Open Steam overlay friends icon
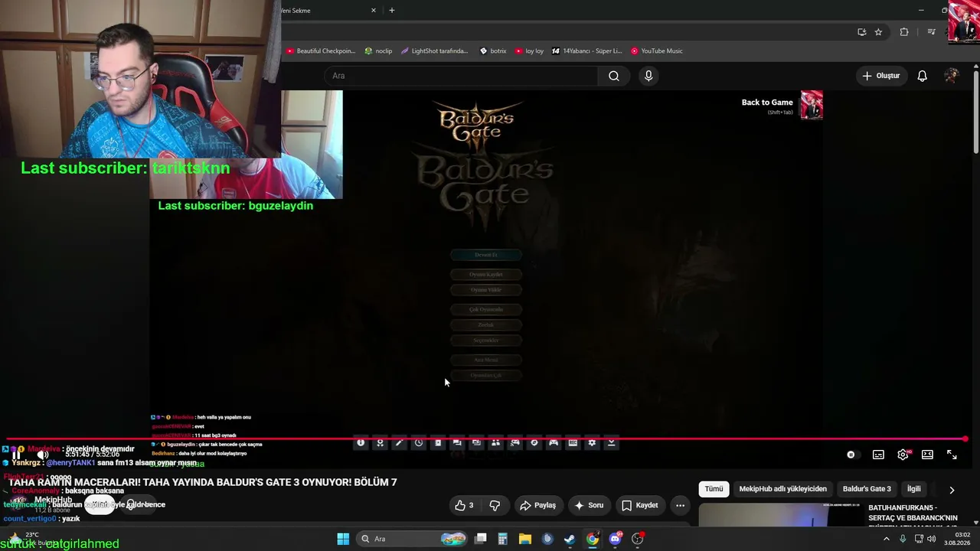980x551 pixels. coord(495,442)
